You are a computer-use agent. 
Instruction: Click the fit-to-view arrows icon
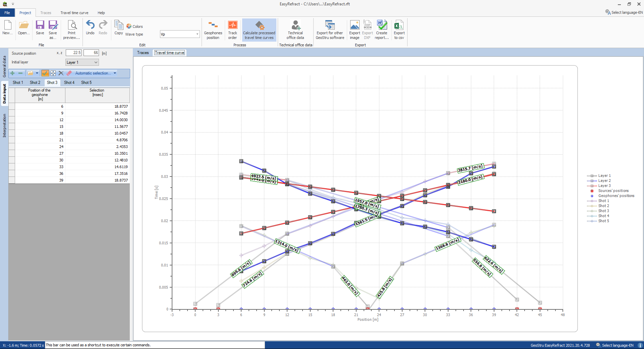click(x=53, y=73)
